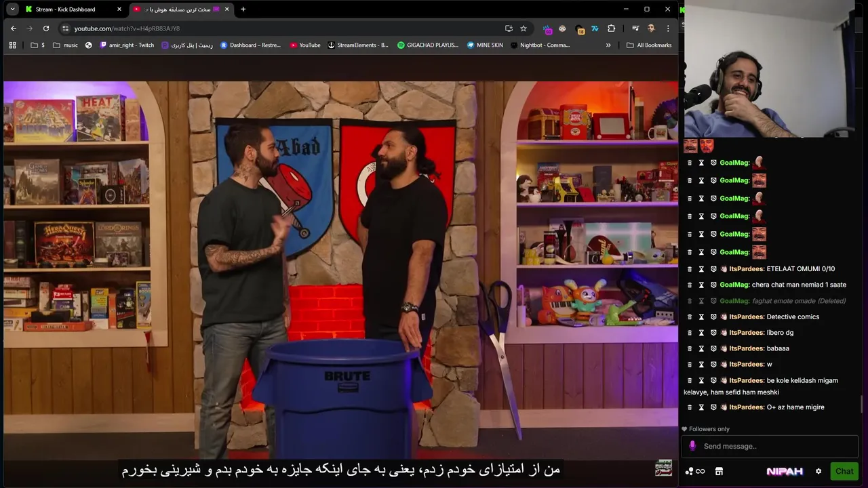868x488 pixels.
Task: Show hidden bookmarks with the chevron
Action: 608,45
